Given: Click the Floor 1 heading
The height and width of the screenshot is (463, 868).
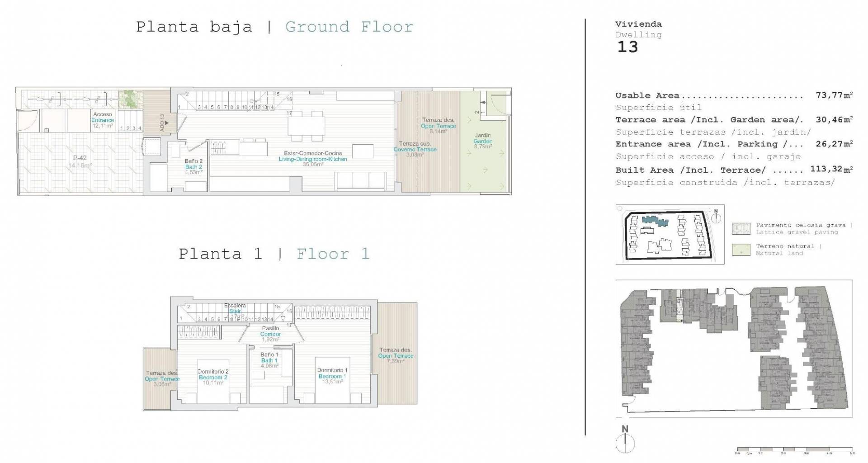Looking at the screenshot, I should click(333, 254).
